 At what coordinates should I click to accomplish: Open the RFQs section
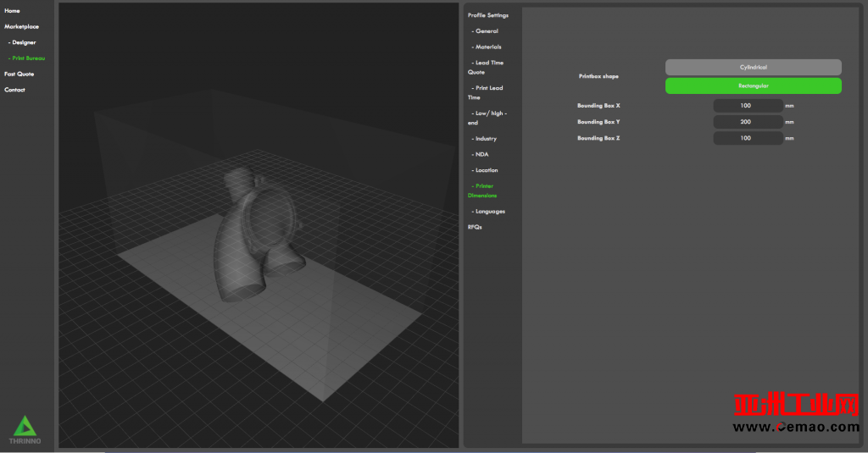pos(475,227)
